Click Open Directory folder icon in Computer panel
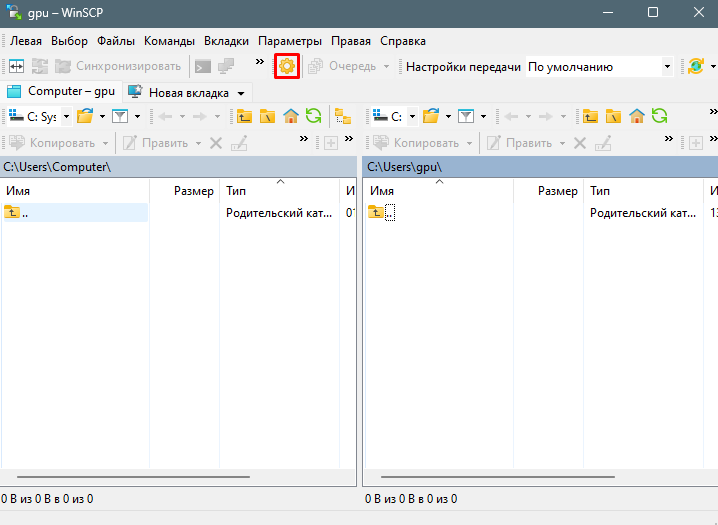The width and height of the screenshot is (718, 525). click(x=85, y=116)
